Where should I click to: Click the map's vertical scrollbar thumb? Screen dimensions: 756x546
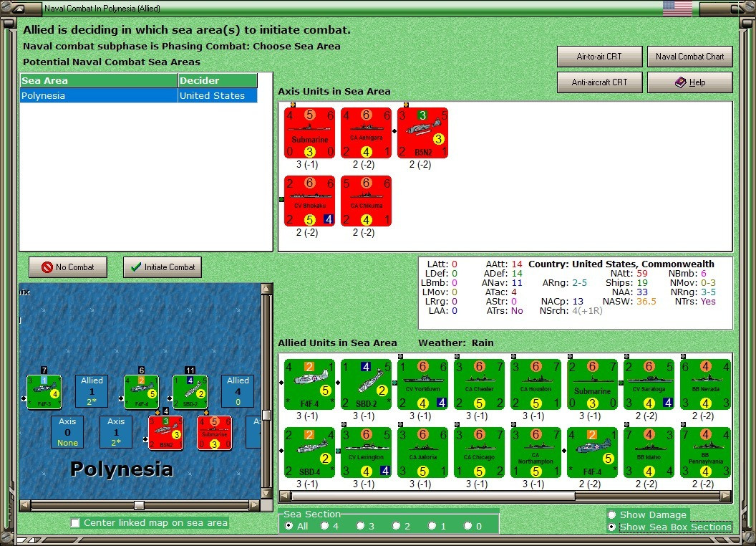coord(266,415)
